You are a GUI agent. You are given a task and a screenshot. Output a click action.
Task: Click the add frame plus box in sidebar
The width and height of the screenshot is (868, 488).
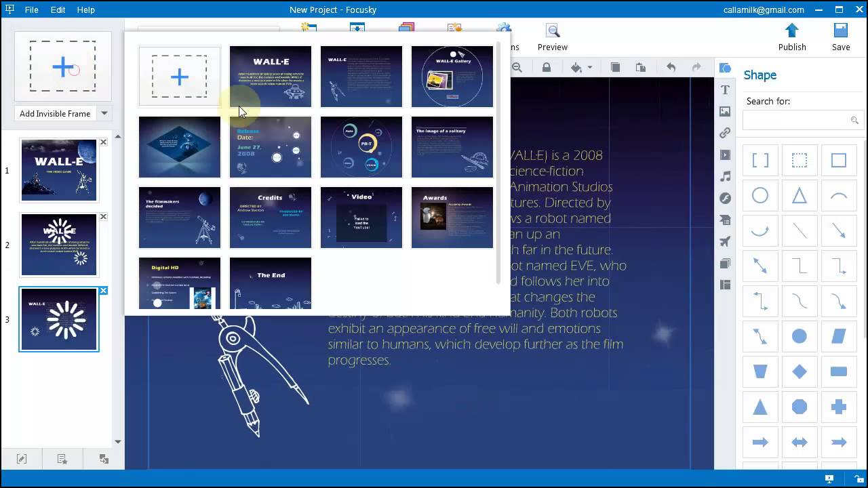coord(63,66)
